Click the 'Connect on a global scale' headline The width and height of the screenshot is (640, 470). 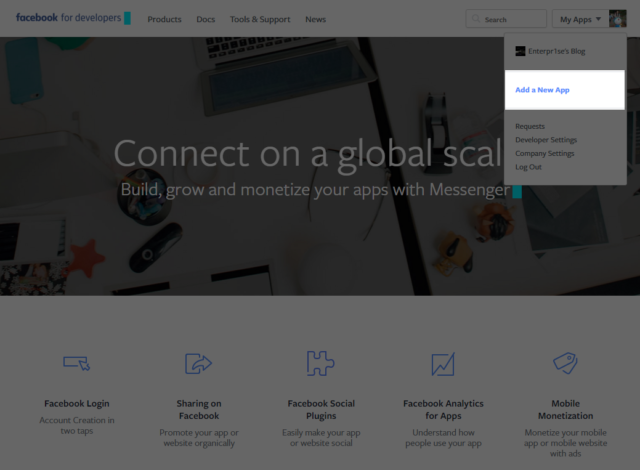(x=308, y=154)
